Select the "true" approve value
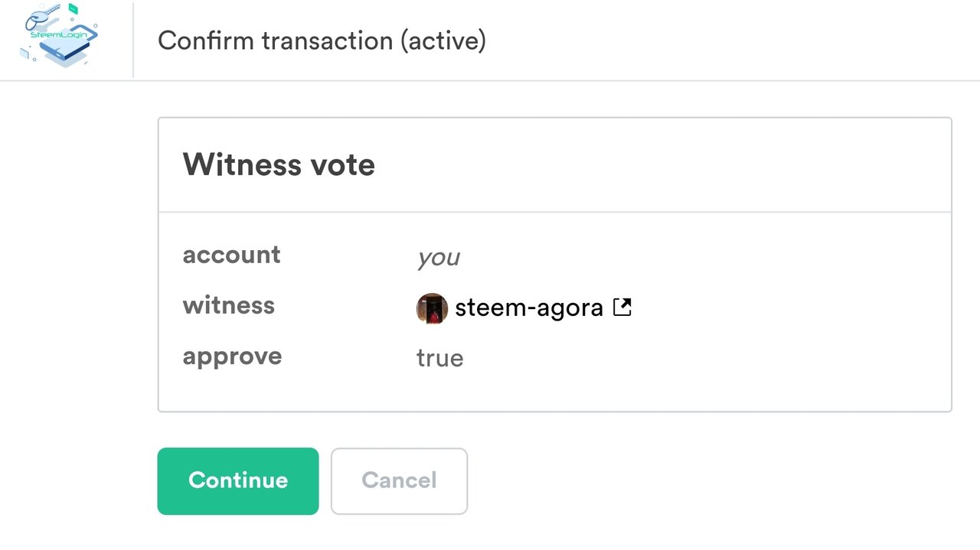 (439, 359)
